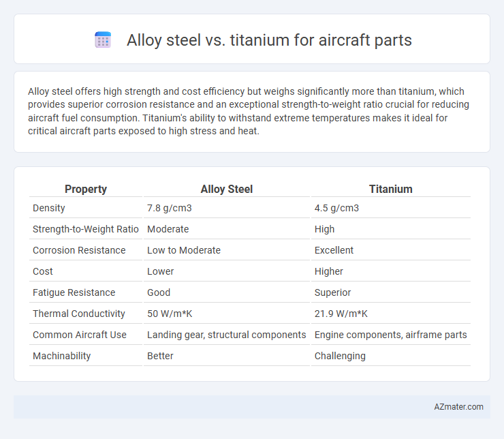This screenshot has height=439, width=504.
Task: Select the 'Common Aircraft Use' row label
Action: click(80, 335)
